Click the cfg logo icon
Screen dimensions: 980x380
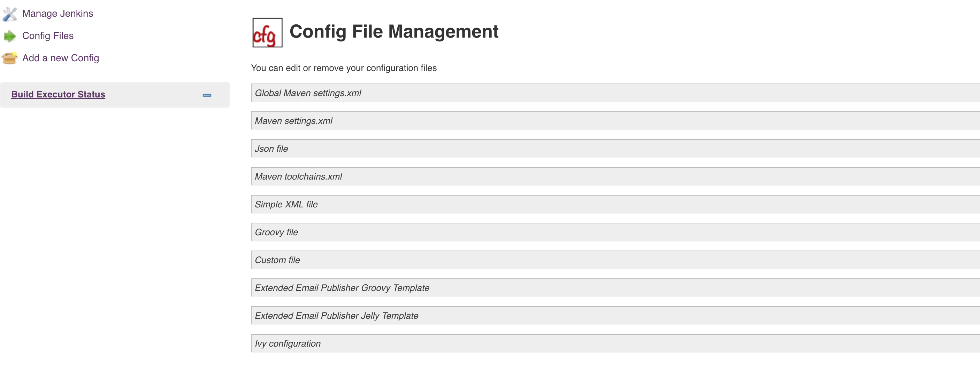pos(267,33)
